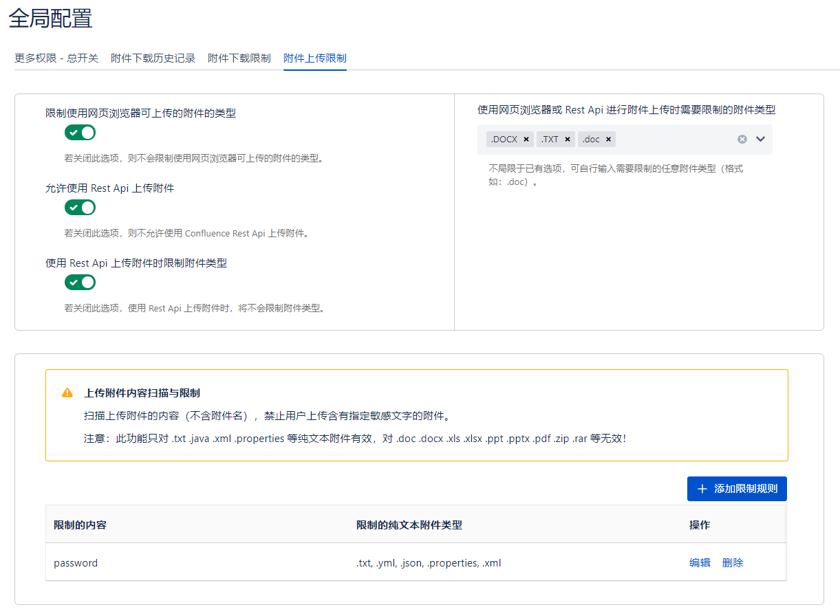Click the 限制的内容 column header
The height and width of the screenshot is (616, 840).
coord(80,525)
